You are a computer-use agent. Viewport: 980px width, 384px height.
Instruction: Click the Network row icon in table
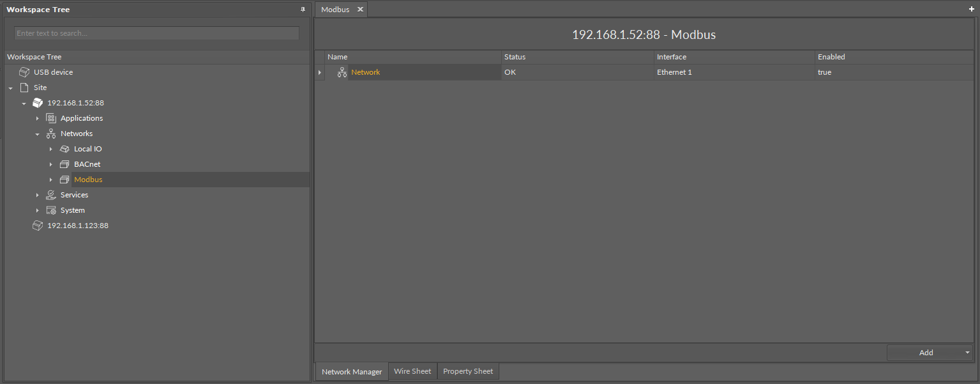coord(342,72)
